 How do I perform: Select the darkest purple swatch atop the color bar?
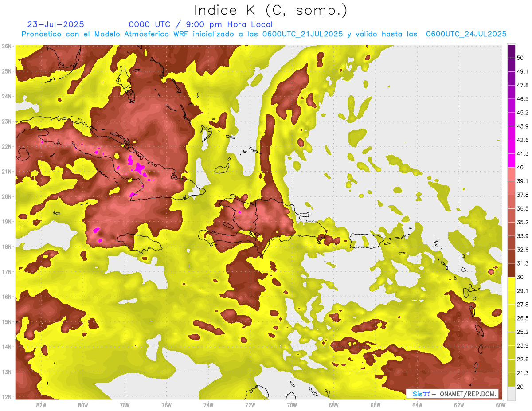[511, 51]
